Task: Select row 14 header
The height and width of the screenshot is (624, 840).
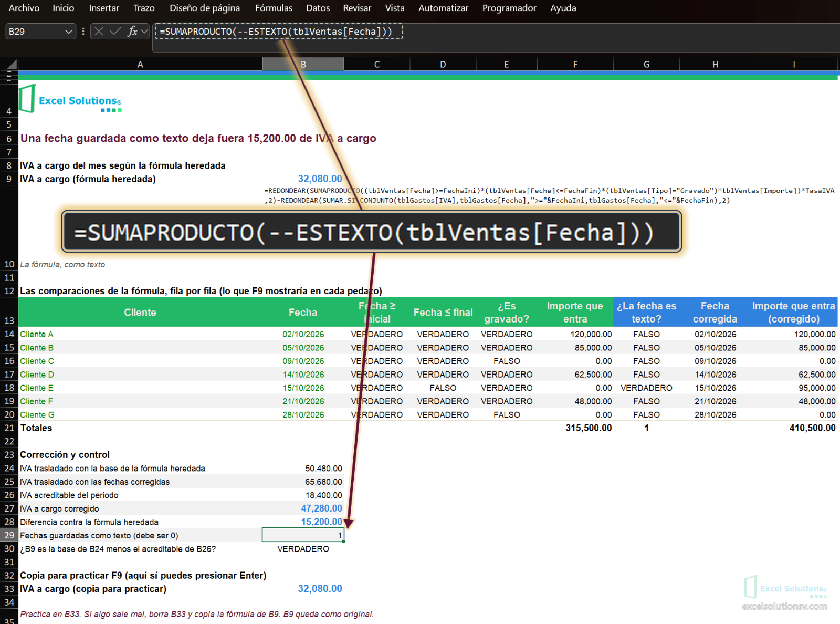Action: click(9, 334)
